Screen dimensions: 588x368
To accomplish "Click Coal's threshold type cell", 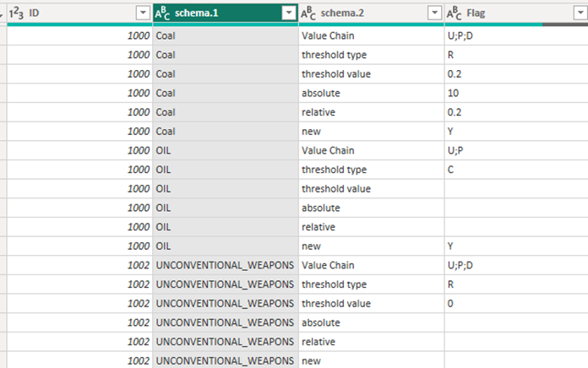I will (371, 55).
